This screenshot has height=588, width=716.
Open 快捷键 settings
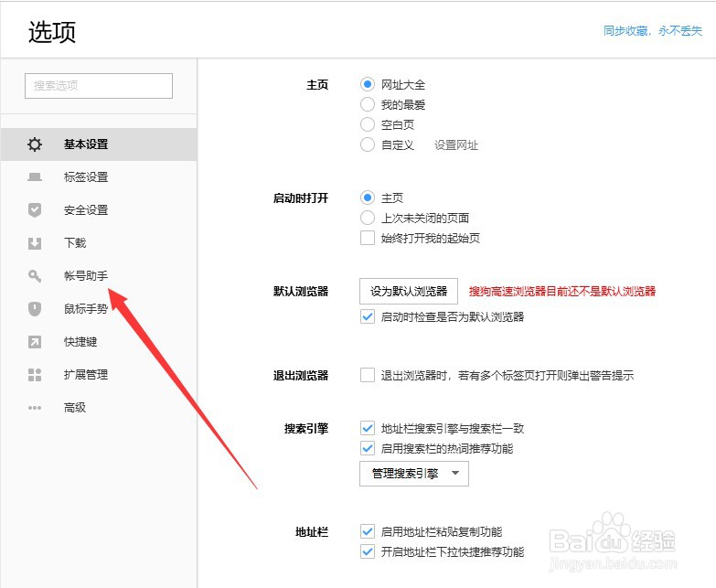99,342
